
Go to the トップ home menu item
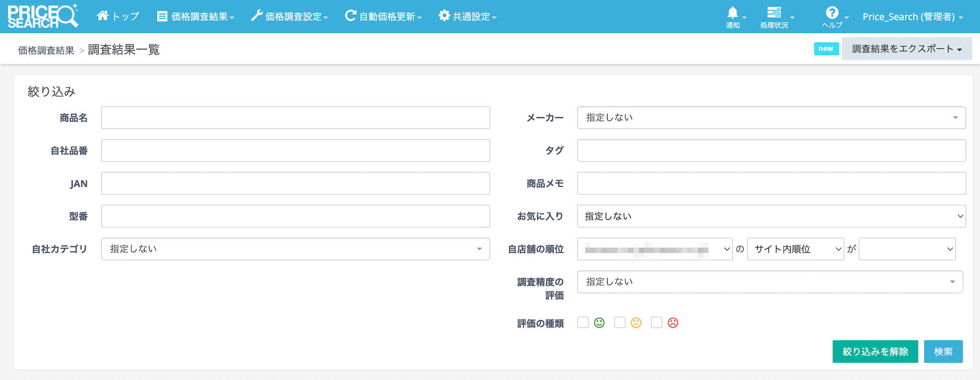pos(118,16)
